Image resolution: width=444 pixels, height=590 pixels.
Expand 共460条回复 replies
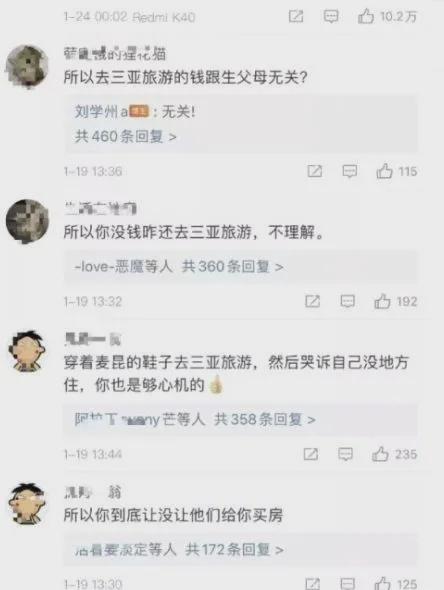click(125, 136)
